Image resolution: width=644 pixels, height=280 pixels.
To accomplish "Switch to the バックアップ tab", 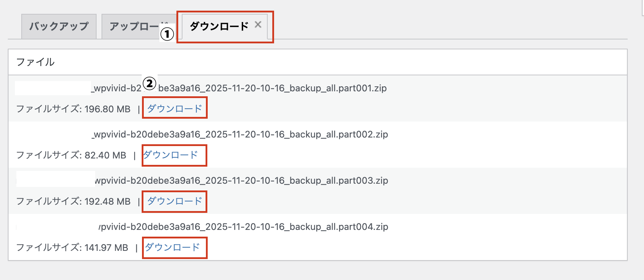I will [x=59, y=25].
